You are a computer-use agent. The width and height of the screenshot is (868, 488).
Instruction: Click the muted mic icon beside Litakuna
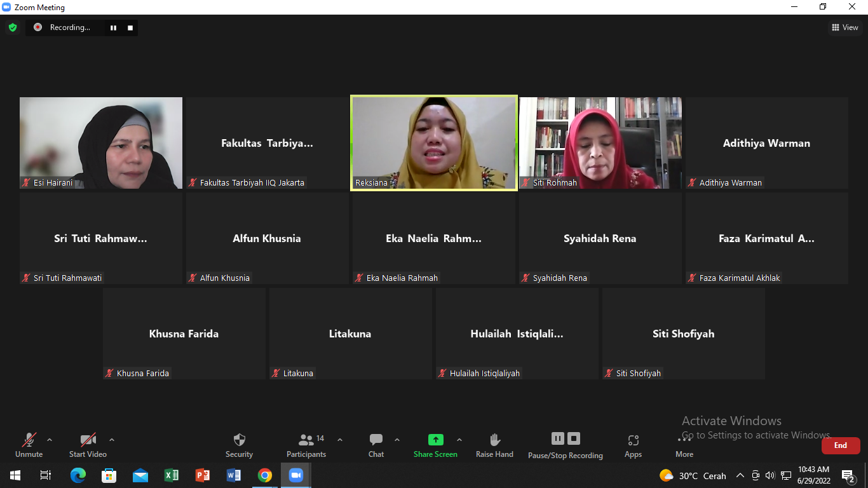276,373
